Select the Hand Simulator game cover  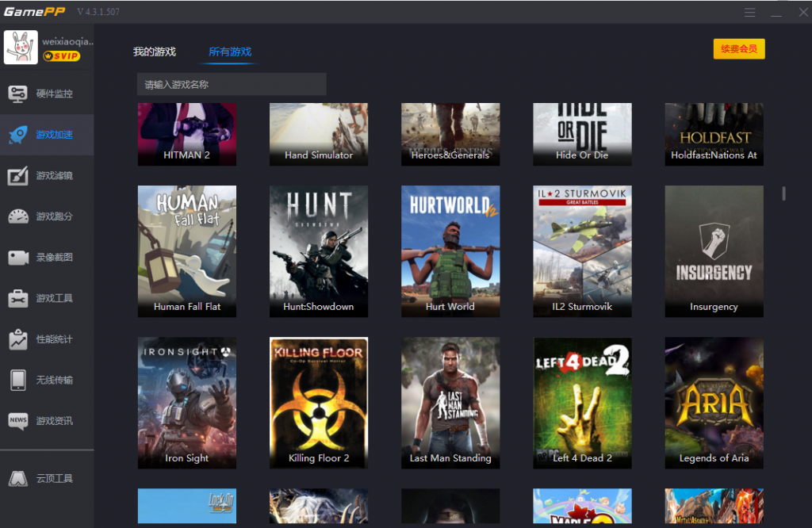click(x=319, y=135)
